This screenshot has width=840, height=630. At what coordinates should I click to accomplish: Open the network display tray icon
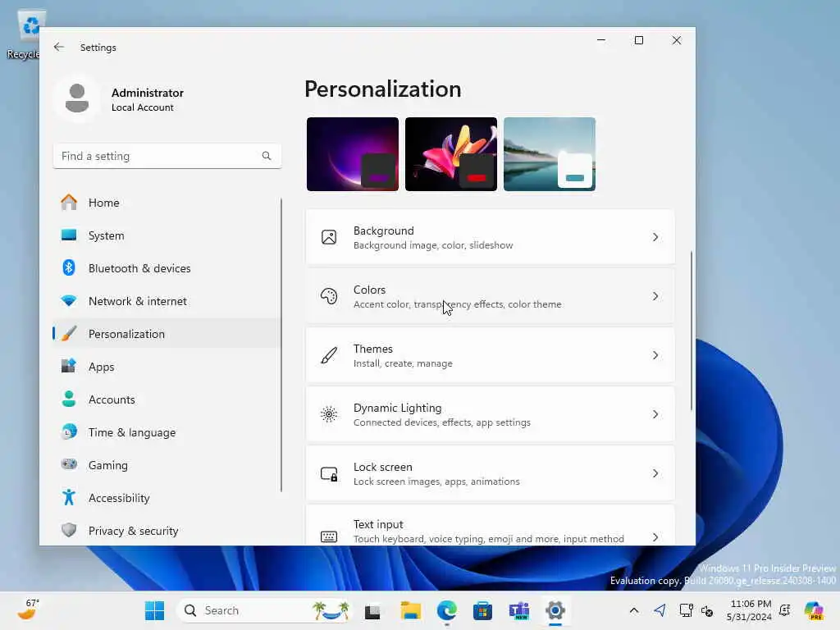pos(685,610)
